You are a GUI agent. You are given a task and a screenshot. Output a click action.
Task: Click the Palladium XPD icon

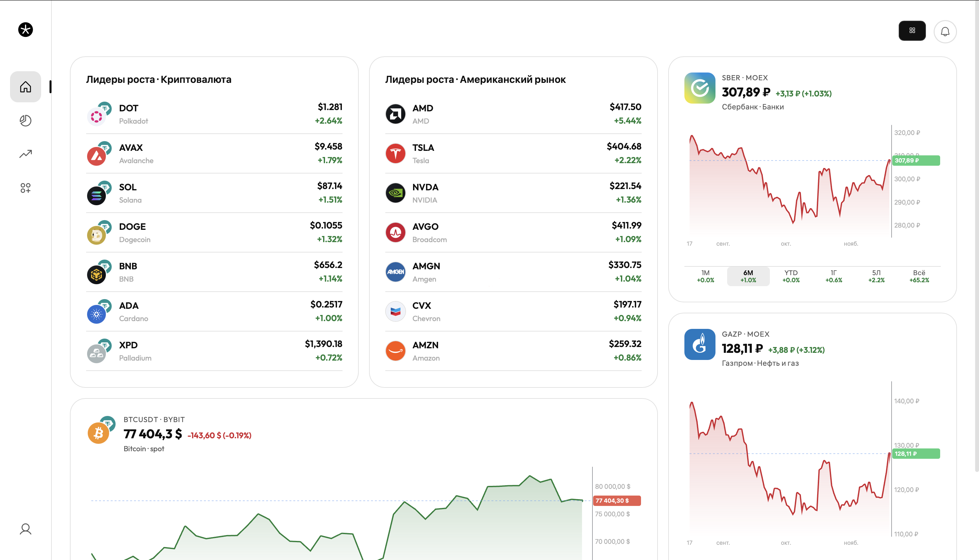(x=96, y=353)
